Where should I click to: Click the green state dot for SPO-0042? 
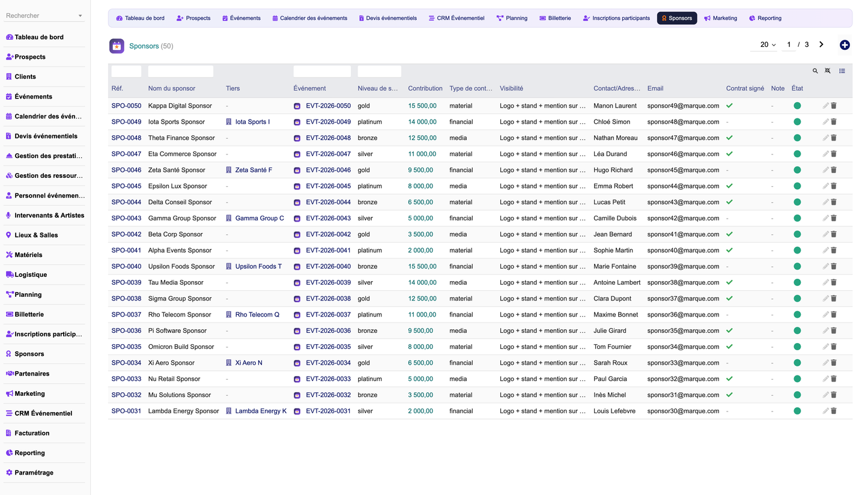click(797, 234)
